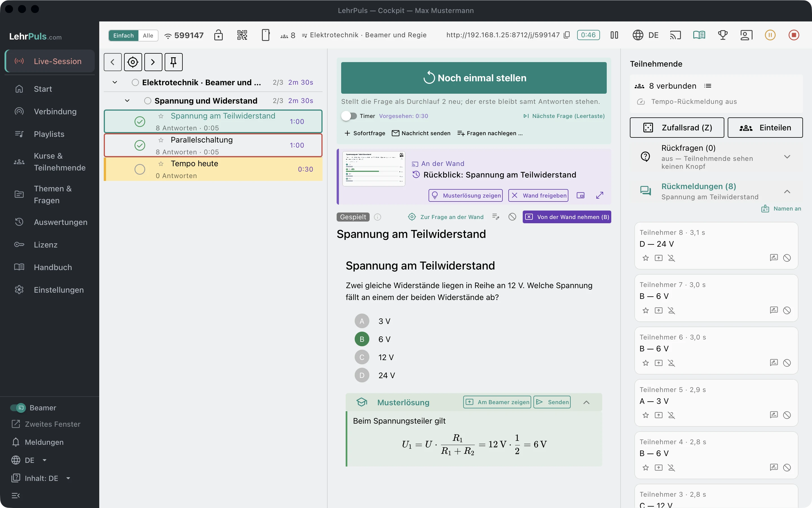Collapse the Musterlösung panel chevron
This screenshot has width=812, height=508.
[x=586, y=402]
